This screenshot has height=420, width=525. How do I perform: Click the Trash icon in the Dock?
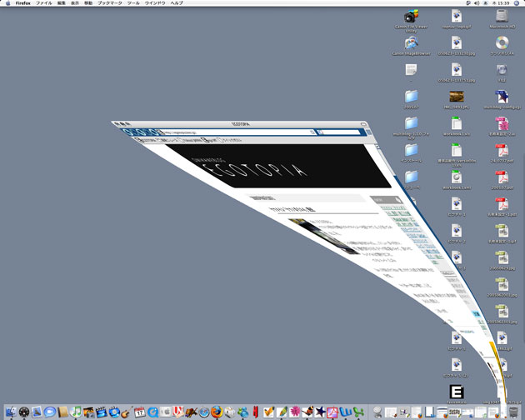click(x=514, y=412)
